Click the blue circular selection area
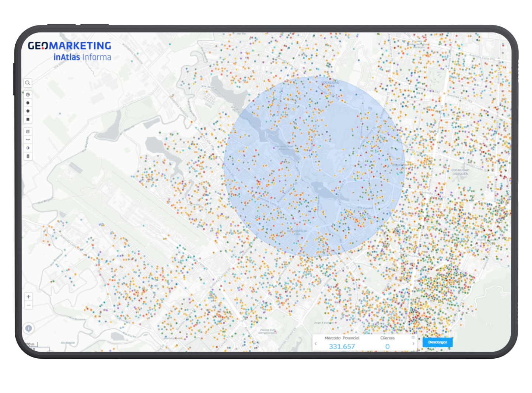The image size is (532, 393). 314,166
